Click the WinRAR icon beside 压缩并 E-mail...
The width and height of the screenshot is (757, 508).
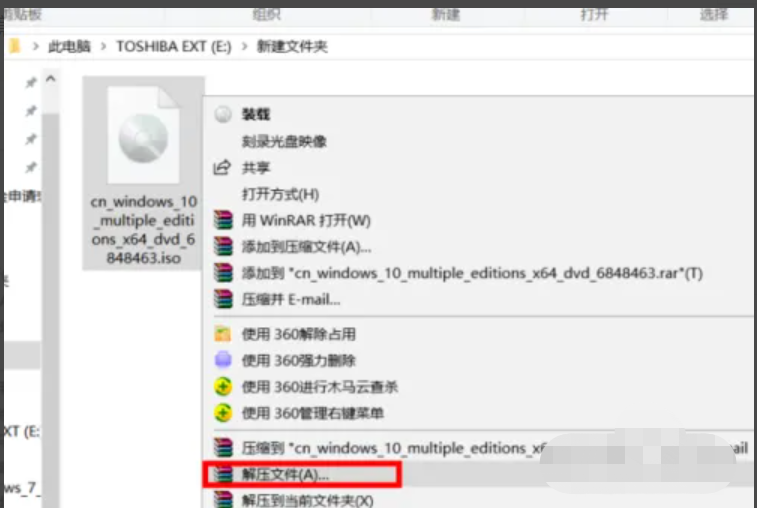[223, 299]
